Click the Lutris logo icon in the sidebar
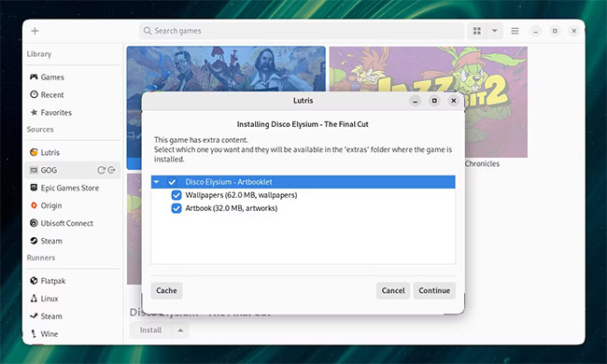 coord(34,152)
